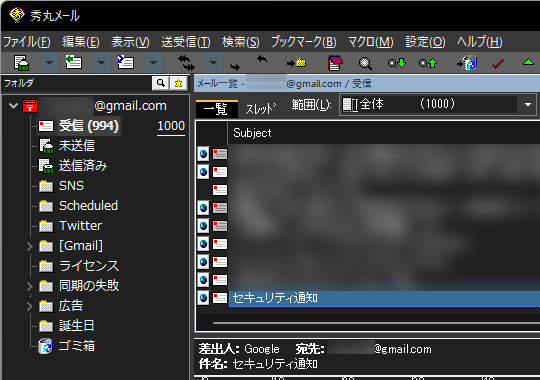The height and width of the screenshot is (380, 540).
Task: Click the horizontal scrollbar under mail list
Action: coord(376,323)
